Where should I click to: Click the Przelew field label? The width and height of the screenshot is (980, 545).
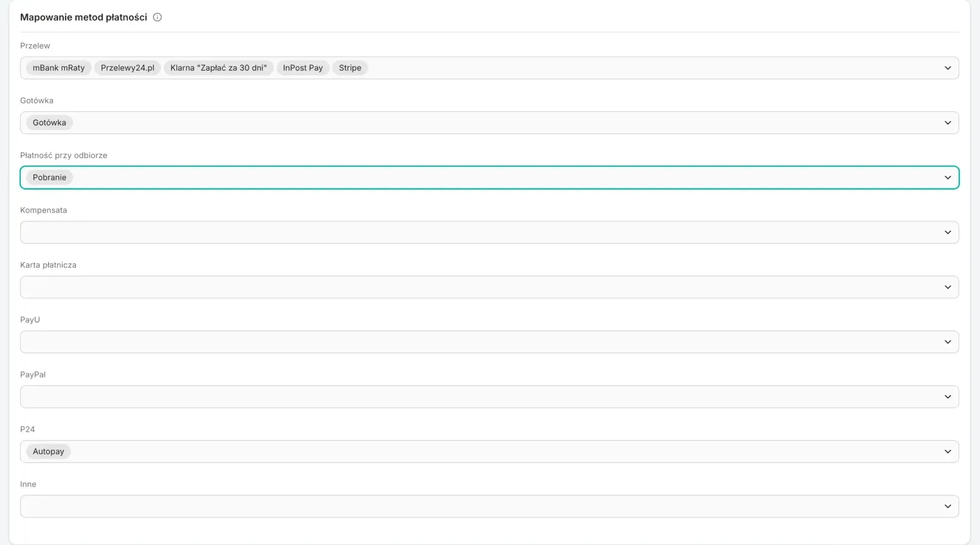coord(35,46)
